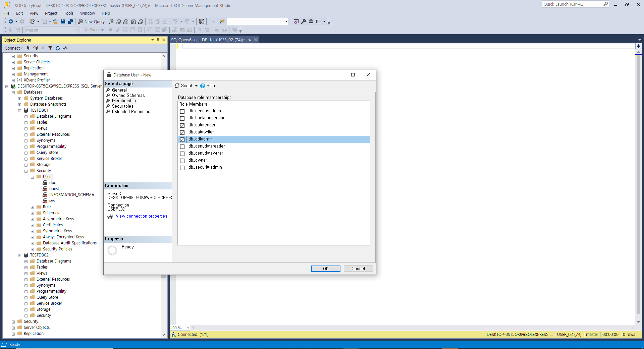Click OK in Database User dialog
This screenshot has height=349, width=644.
click(x=326, y=269)
